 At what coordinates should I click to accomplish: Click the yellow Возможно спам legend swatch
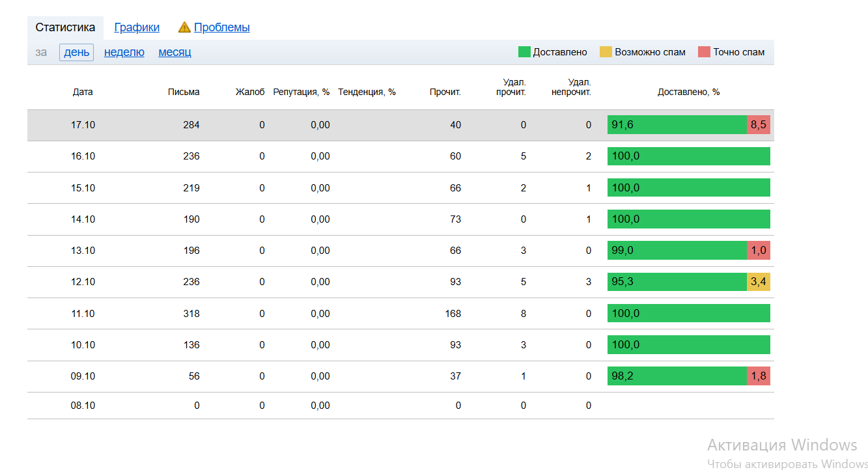tap(606, 52)
